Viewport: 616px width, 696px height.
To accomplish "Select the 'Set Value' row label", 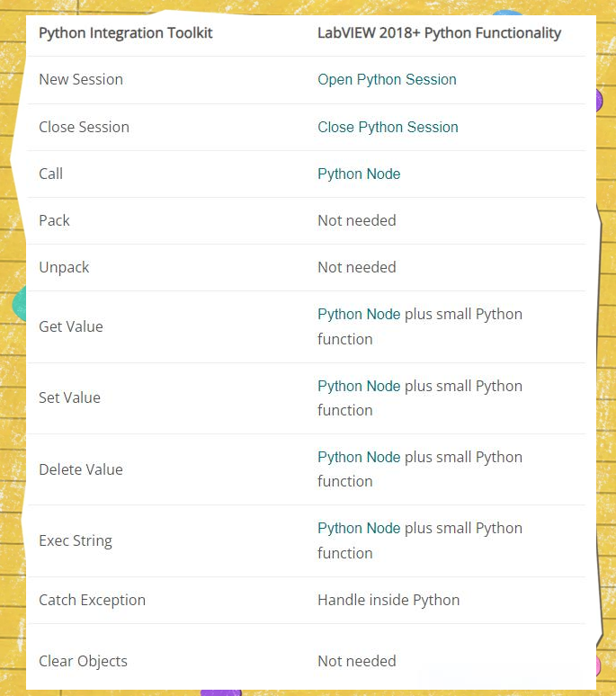I will 69,398.
